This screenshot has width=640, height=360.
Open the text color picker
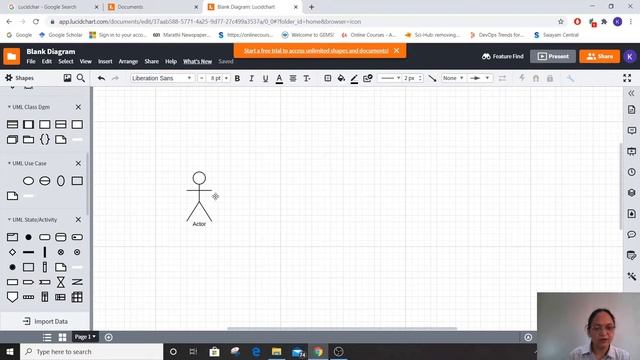279,78
